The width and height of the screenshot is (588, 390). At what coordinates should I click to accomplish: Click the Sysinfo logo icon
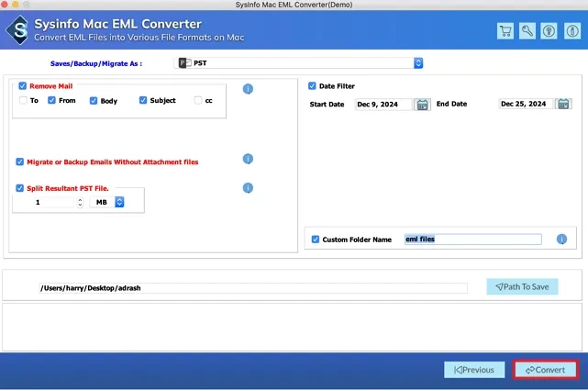(18, 30)
